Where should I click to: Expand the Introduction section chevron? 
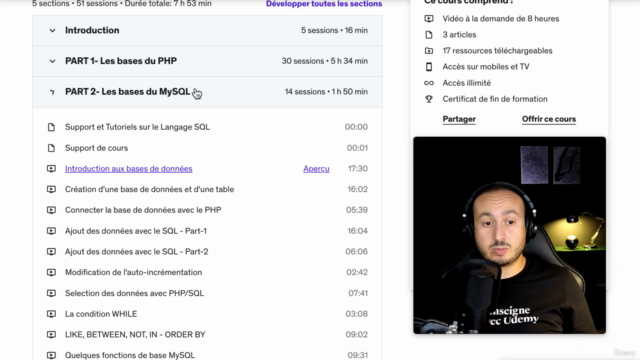[x=52, y=30]
